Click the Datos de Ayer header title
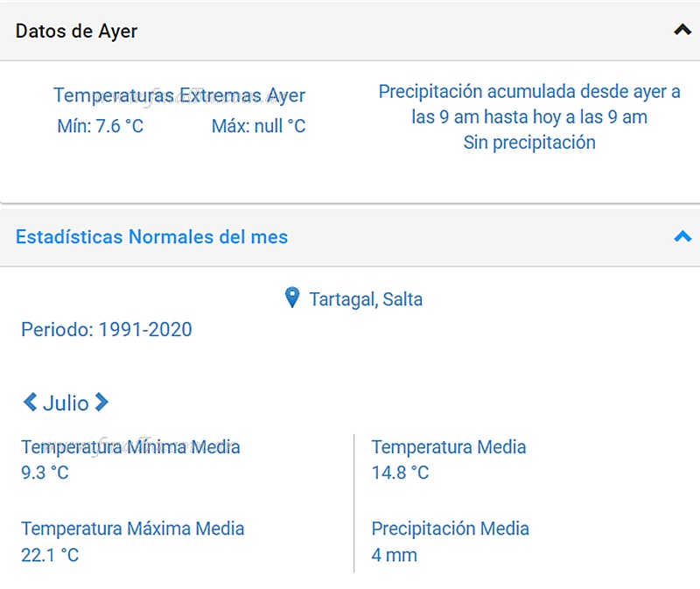The image size is (700, 589). (x=77, y=31)
